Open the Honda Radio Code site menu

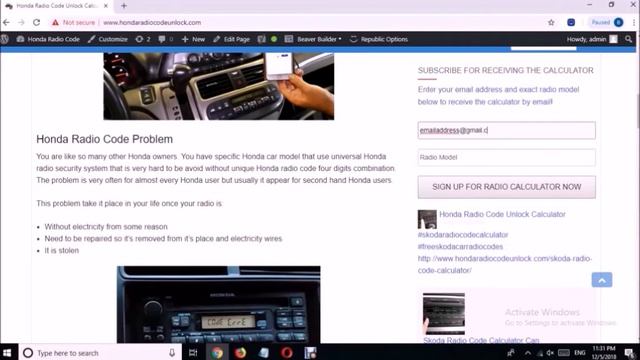[48, 39]
